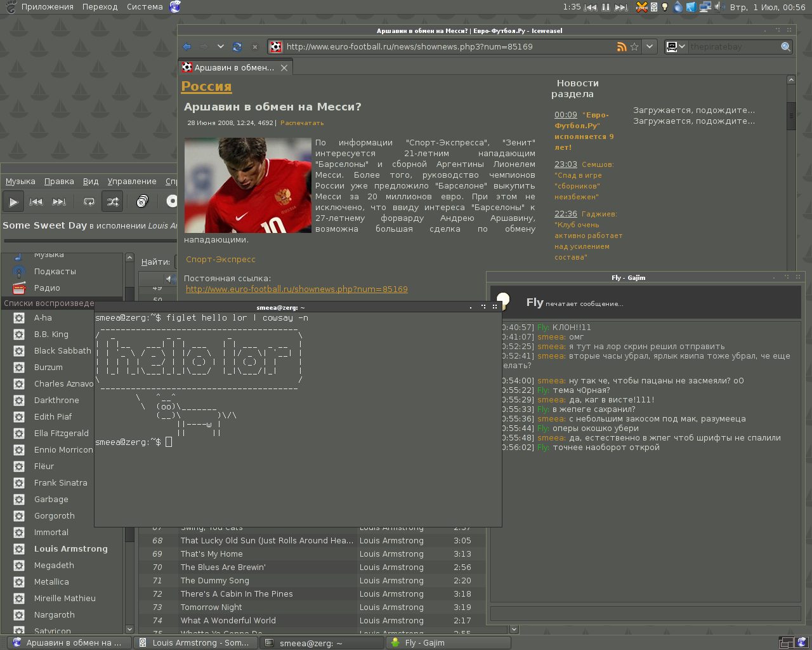This screenshot has height=650, width=812.
Task: Reload the page in Iceweasel
Action: [237, 46]
